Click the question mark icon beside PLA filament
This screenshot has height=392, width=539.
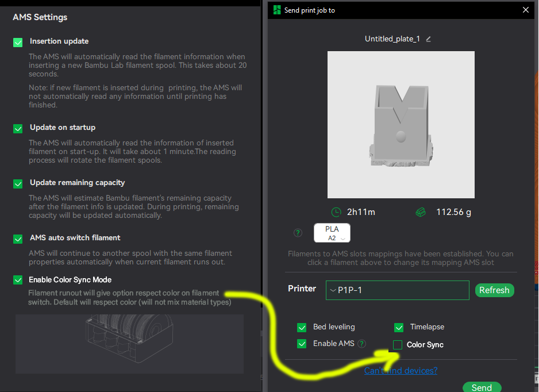(x=298, y=233)
